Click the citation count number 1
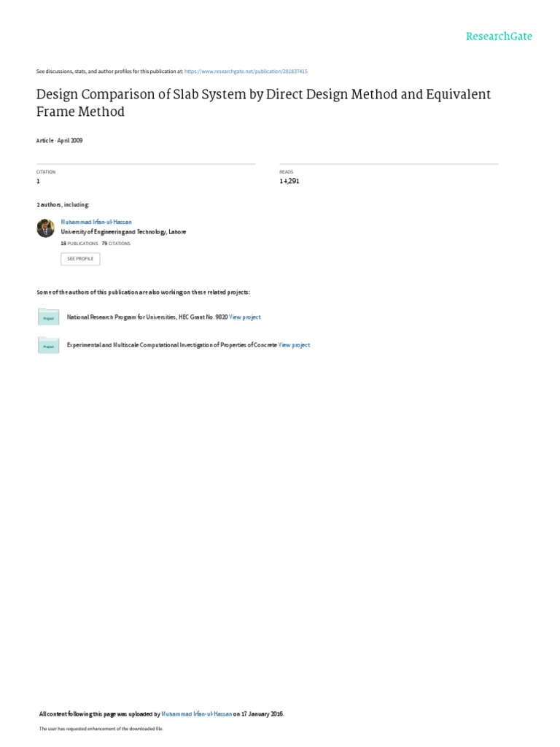This screenshot has height=747, width=560. click(x=38, y=181)
